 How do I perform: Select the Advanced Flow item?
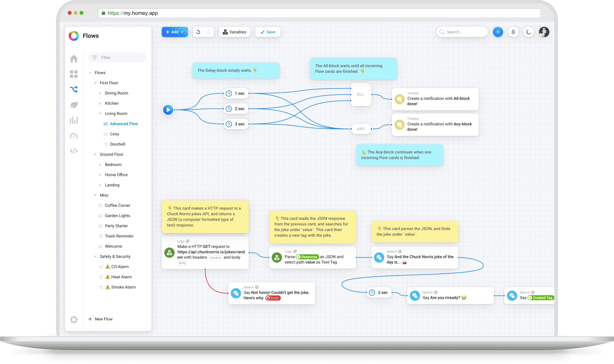click(124, 124)
